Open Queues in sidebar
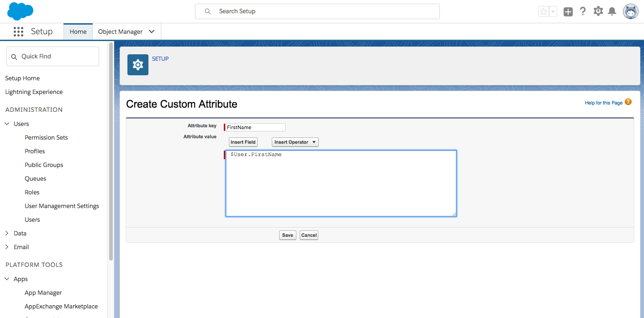The height and width of the screenshot is (318, 644). [x=35, y=178]
